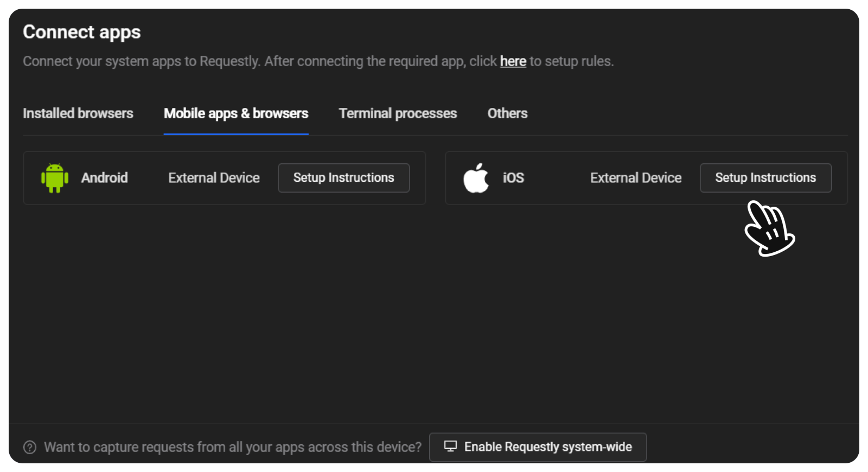Open Android Setup Instructions
Screen dimensions: 868x472
tap(344, 178)
